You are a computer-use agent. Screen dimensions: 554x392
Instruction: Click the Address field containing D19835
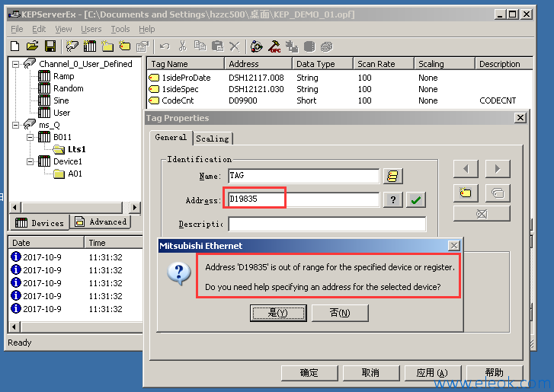coord(303,199)
